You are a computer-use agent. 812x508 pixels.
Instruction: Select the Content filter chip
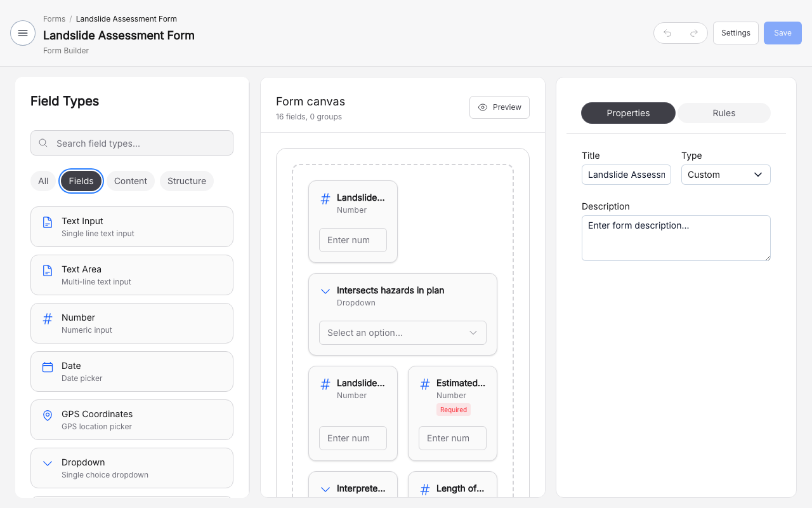pyautogui.click(x=131, y=181)
